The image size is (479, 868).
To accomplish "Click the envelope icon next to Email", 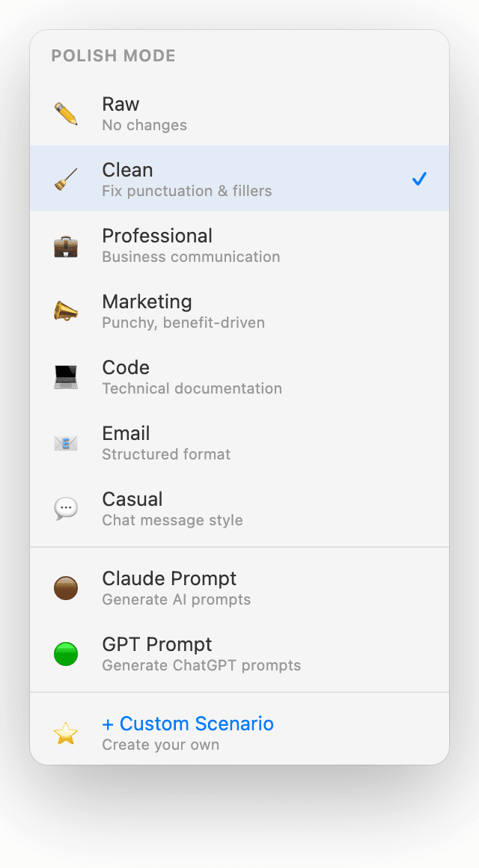I will (x=66, y=442).
